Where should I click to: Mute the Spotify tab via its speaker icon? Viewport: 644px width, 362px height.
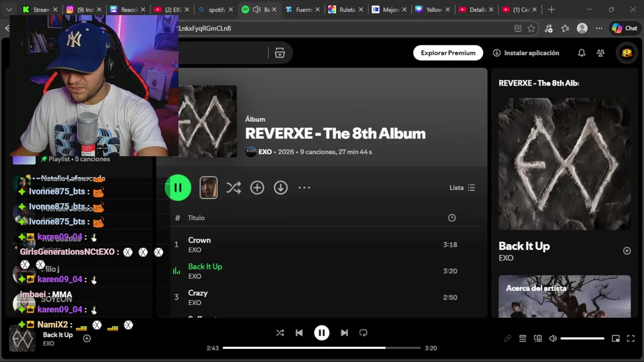tap(257, 10)
